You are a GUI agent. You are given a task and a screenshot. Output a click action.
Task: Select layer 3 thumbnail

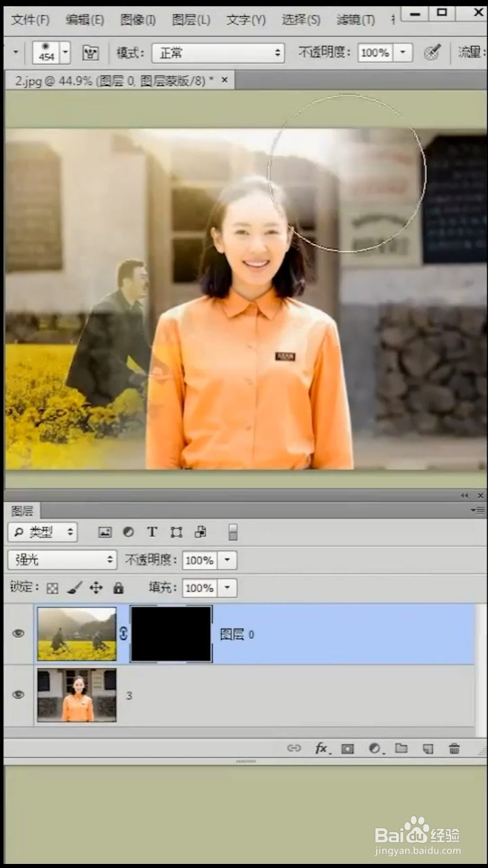click(x=77, y=695)
